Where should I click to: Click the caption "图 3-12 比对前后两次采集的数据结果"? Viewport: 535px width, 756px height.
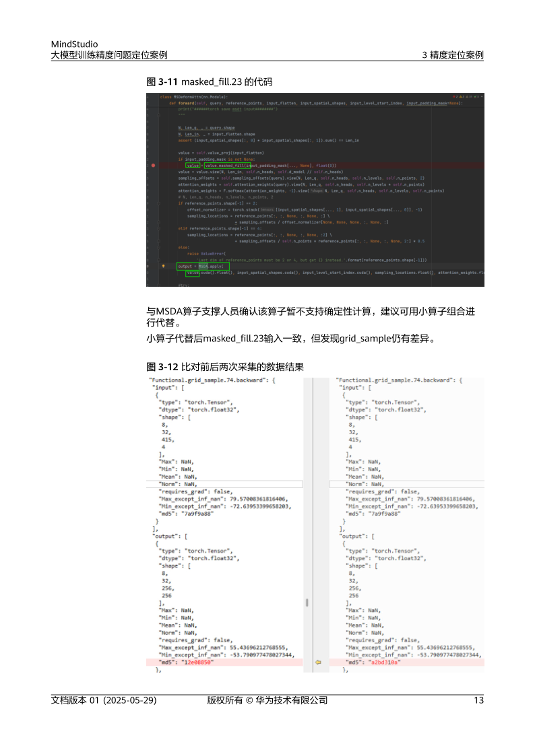(x=225, y=367)
